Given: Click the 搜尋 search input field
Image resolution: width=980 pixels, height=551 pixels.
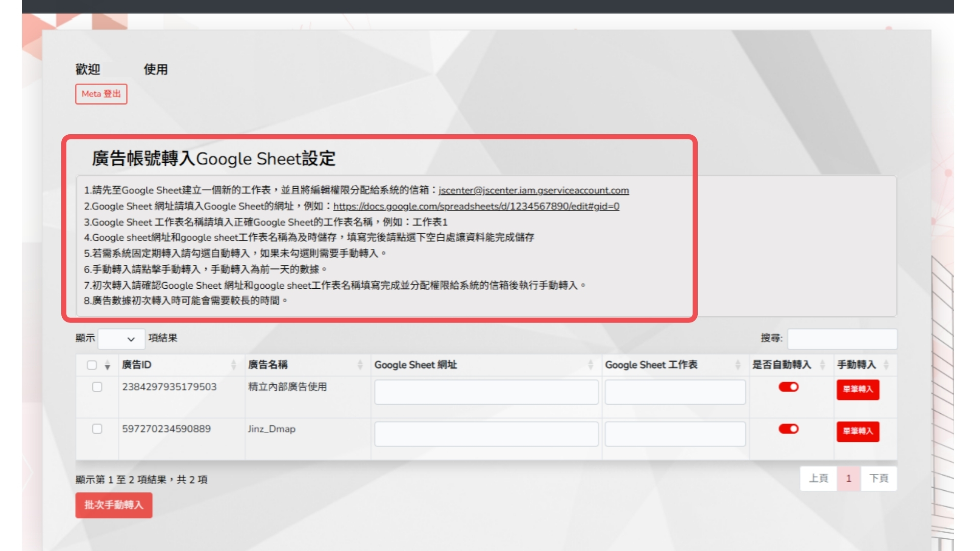Looking at the screenshot, I should coord(842,339).
